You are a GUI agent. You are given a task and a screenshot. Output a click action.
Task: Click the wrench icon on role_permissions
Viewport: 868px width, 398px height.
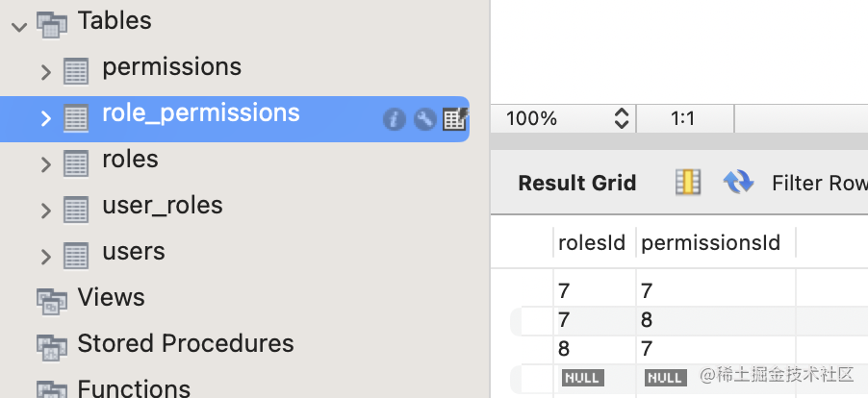pos(424,119)
